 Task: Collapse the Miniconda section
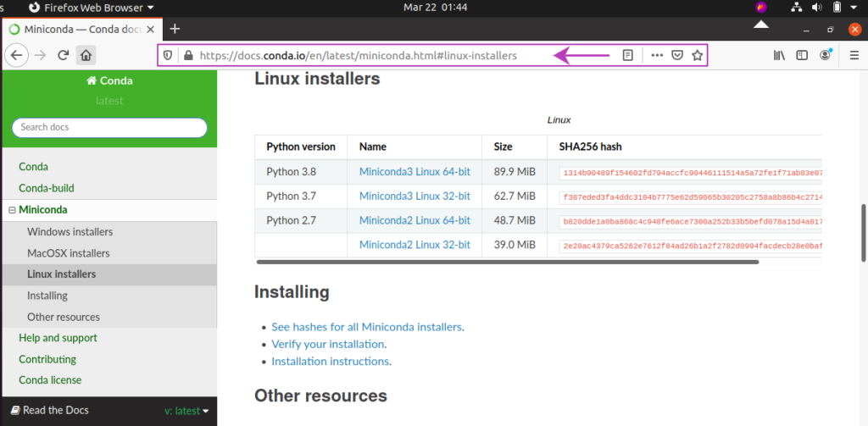click(x=12, y=210)
